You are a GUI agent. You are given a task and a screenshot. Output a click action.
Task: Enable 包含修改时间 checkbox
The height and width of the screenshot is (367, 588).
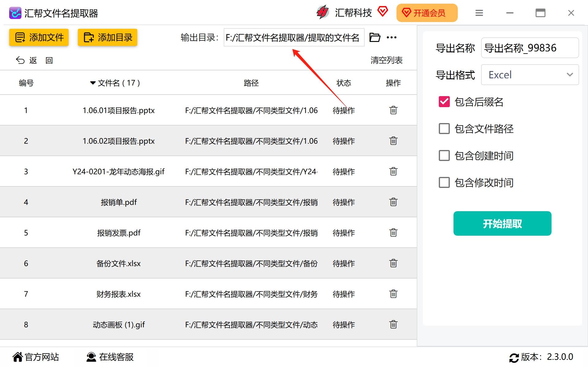click(444, 182)
